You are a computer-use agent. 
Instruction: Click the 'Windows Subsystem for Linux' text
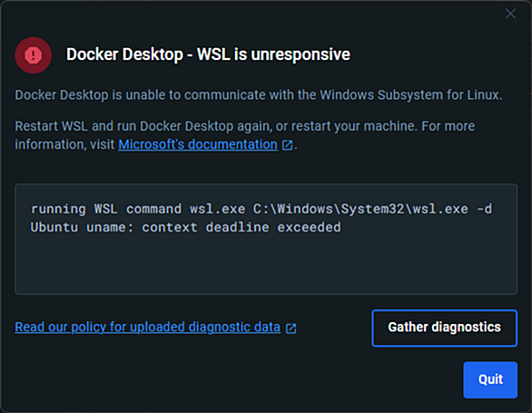click(x=409, y=95)
